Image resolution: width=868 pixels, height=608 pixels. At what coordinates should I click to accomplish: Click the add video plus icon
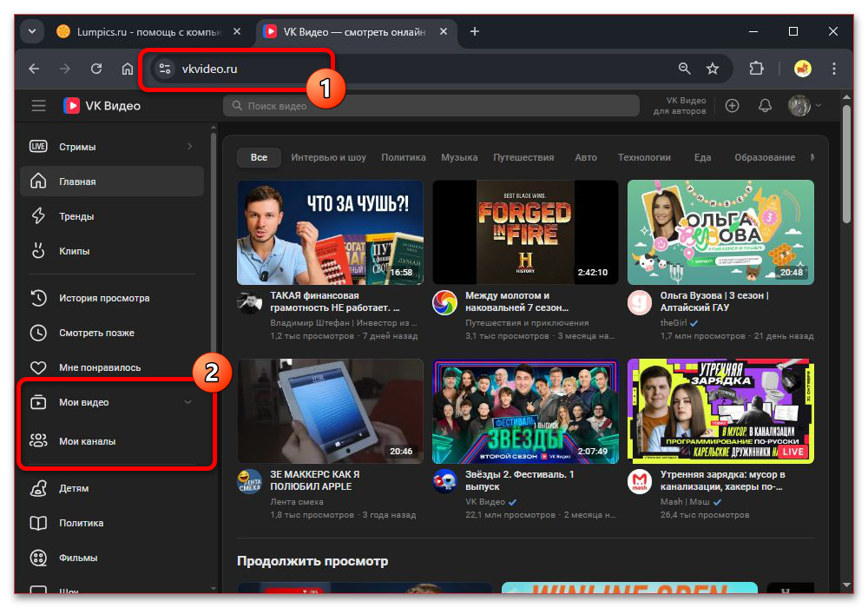coord(732,106)
